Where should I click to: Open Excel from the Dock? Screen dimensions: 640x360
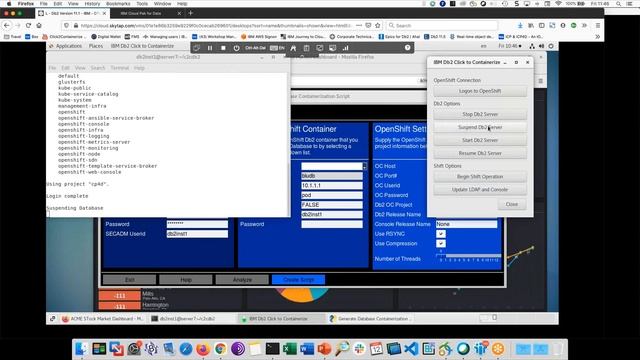[289, 349]
